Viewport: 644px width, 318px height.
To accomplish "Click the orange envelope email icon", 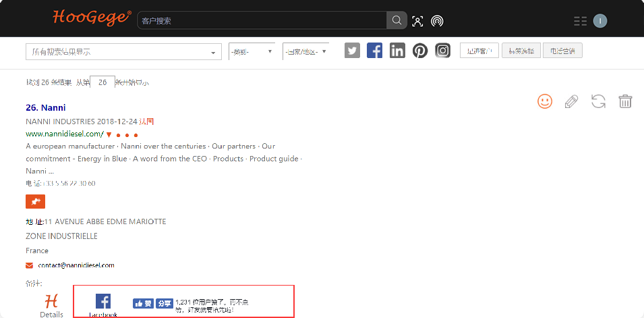I will (x=29, y=266).
